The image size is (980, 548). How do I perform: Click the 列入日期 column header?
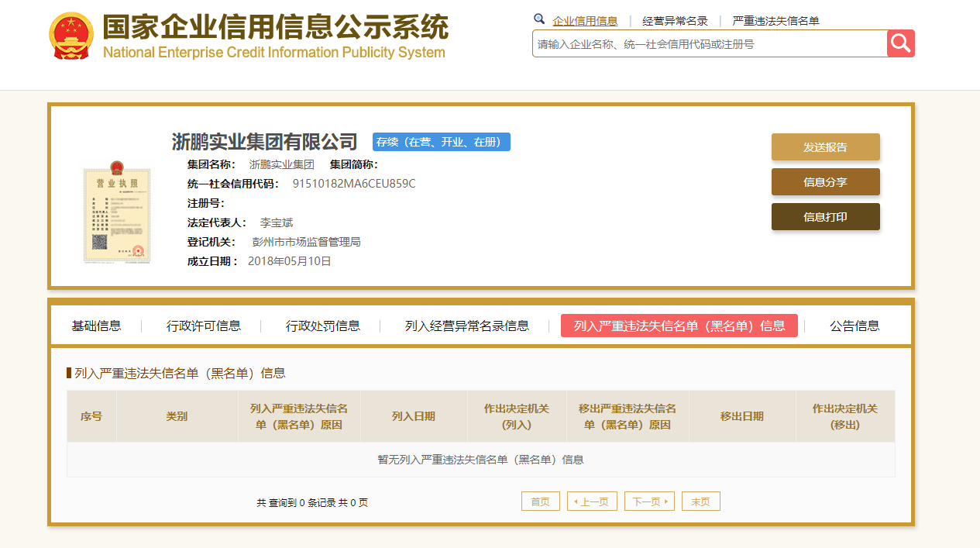(414, 416)
